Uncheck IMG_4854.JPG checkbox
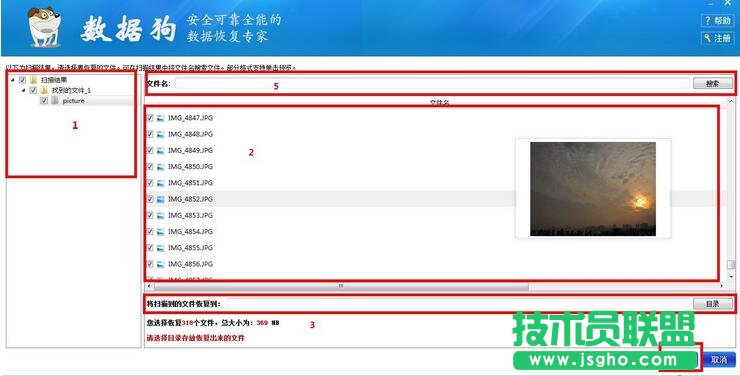Image resolution: width=740 pixels, height=376 pixels. (150, 232)
